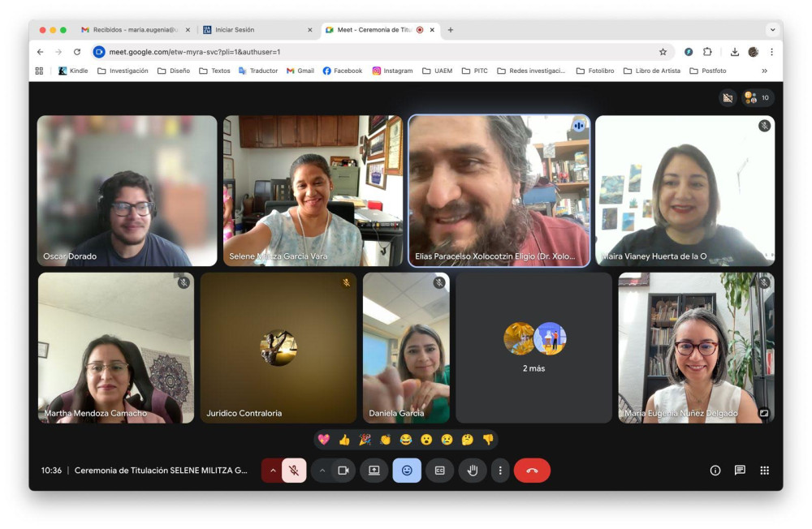
Task: Toggle the emoji reactions bar
Action: [x=407, y=471]
